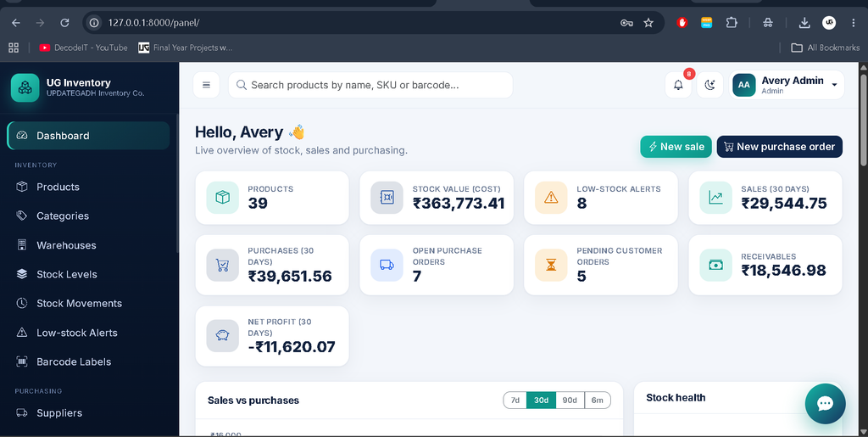This screenshot has width=868, height=437.
Task: Click the Products sidebar box icon
Action: click(21, 187)
